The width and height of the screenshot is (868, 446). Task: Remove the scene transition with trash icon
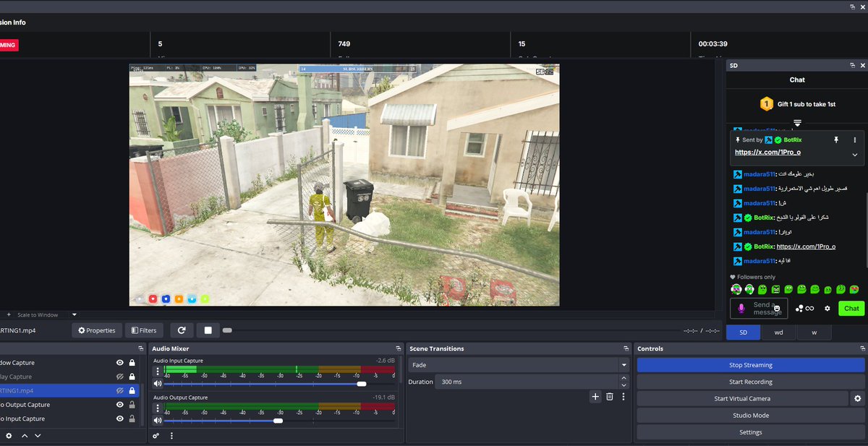[610, 396]
